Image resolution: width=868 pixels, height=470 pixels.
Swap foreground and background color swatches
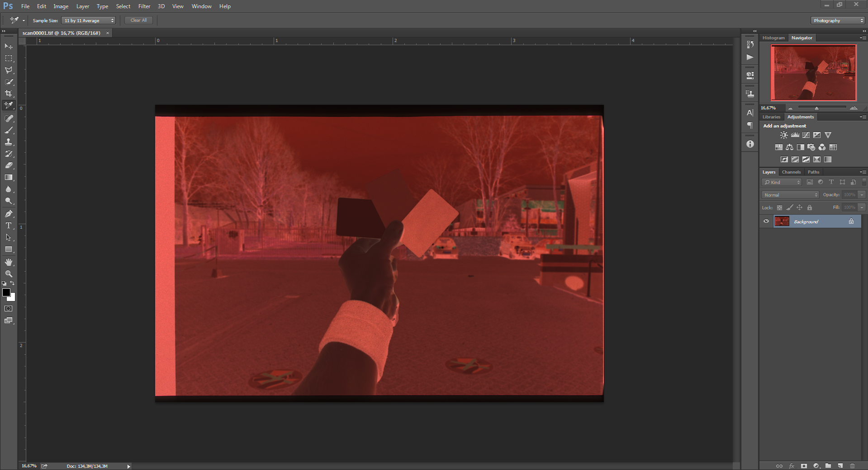12,283
